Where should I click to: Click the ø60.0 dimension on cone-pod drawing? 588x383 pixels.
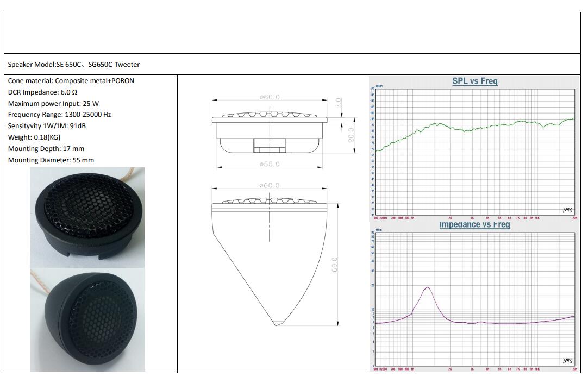(x=270, y=185)
